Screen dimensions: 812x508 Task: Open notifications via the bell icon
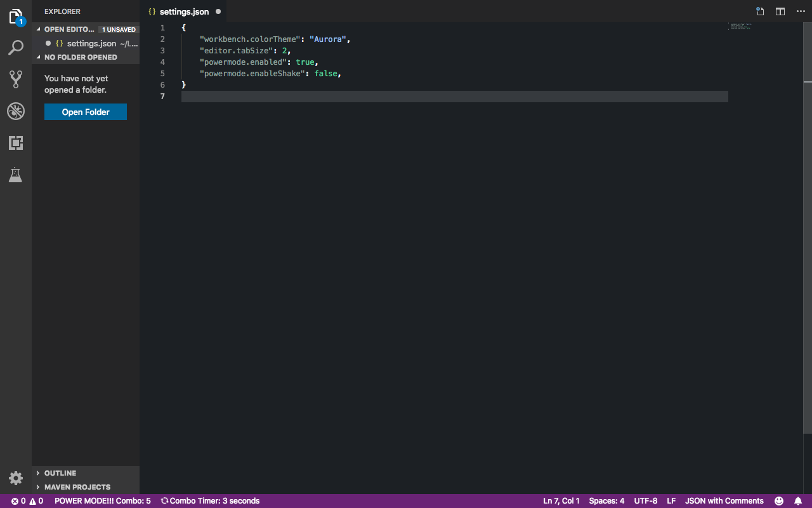(799, 500)
